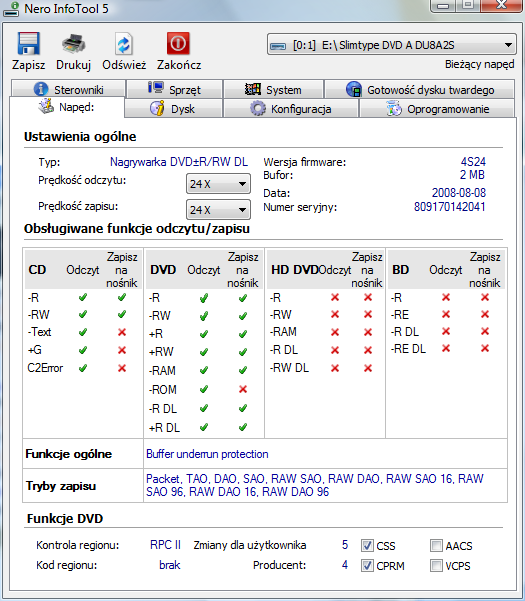This screenshot has height=601, width=525.
Task: Switch to the Sprzęt tab
Action: [x=175, y=89]
